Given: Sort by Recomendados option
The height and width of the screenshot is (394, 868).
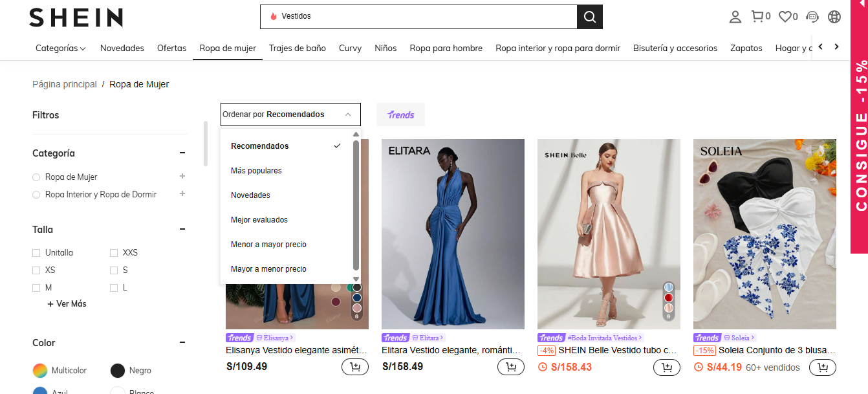Looking at the screenshot, I should [x=286, y=146].
